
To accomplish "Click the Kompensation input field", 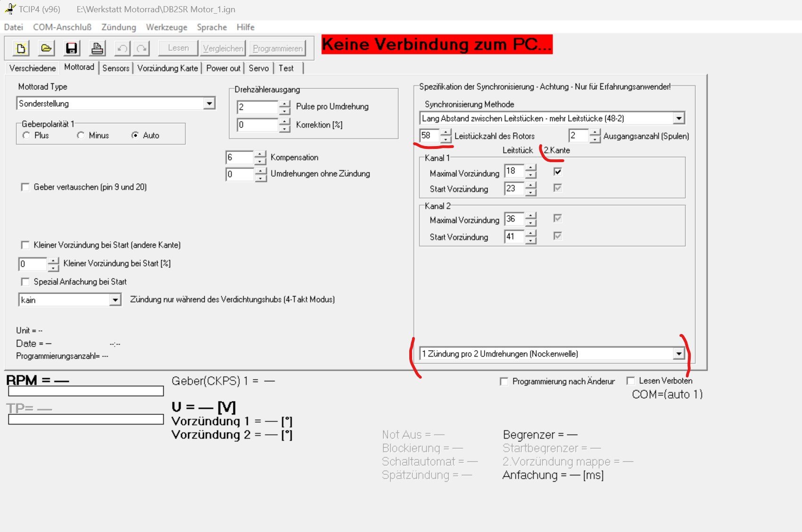I will point(240,157).
